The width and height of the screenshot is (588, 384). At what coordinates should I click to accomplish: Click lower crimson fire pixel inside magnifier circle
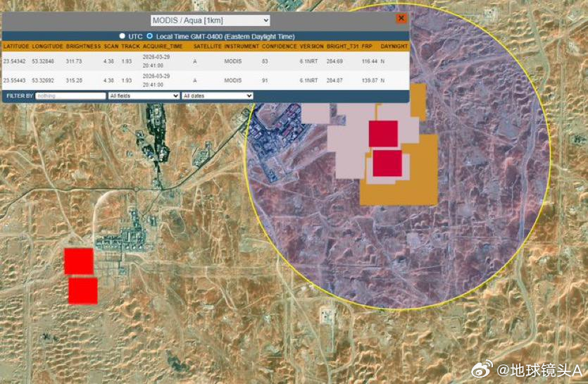pyautogui.click(x=387, y=163)
